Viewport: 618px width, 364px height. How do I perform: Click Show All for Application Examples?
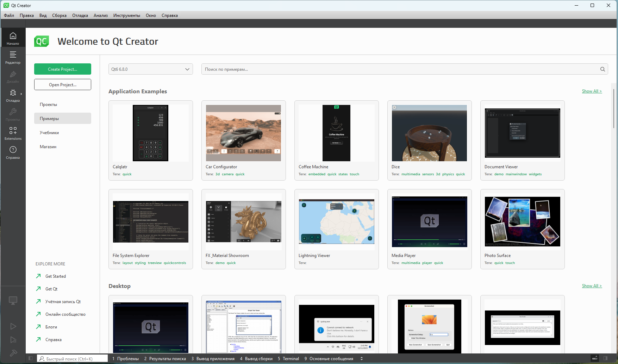tap(592, 91)
